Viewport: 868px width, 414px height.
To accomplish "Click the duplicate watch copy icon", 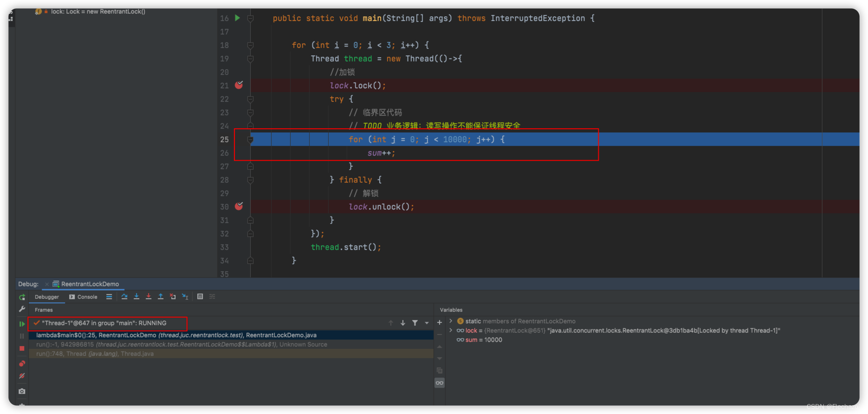I will pyautogui.click(x=440, y=371).
